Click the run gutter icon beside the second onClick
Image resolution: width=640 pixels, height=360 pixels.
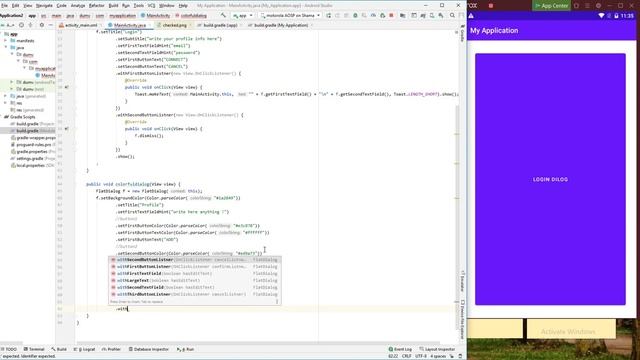(67, 129)
